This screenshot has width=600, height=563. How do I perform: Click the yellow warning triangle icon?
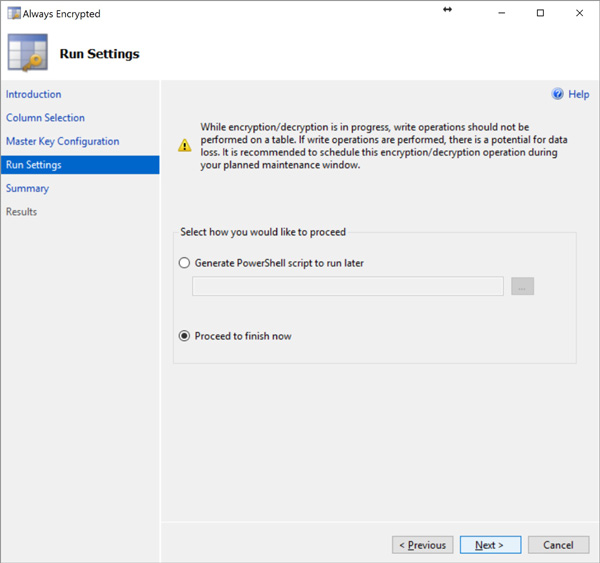[x=184, y=146]
